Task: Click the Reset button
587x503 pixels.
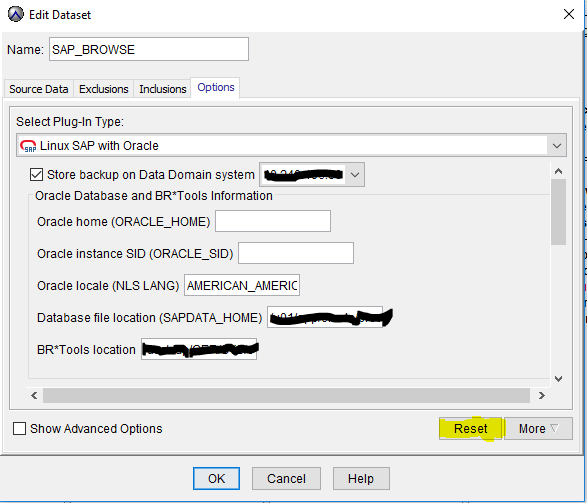Action: (471, 429)
